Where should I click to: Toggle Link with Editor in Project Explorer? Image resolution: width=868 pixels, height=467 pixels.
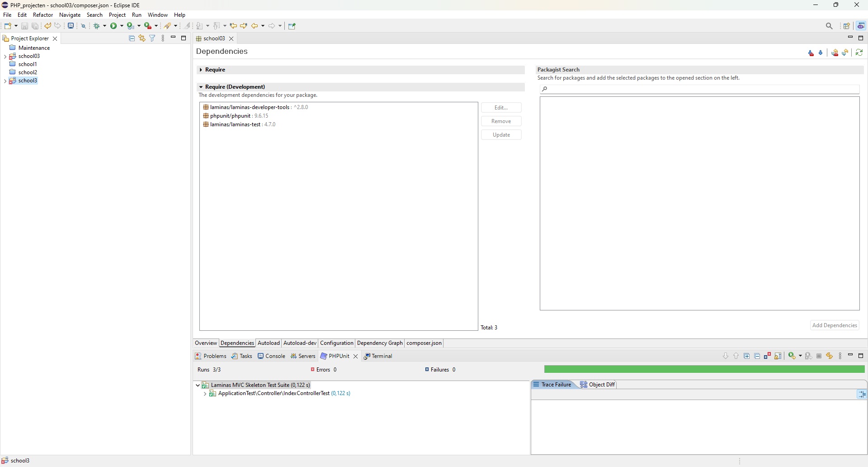(142, 38)
